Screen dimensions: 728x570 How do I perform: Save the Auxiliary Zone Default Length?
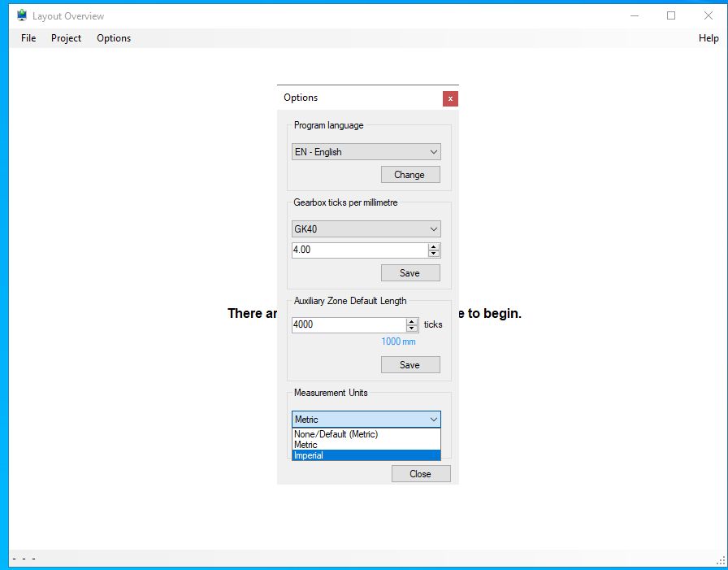tap(409, 364)
